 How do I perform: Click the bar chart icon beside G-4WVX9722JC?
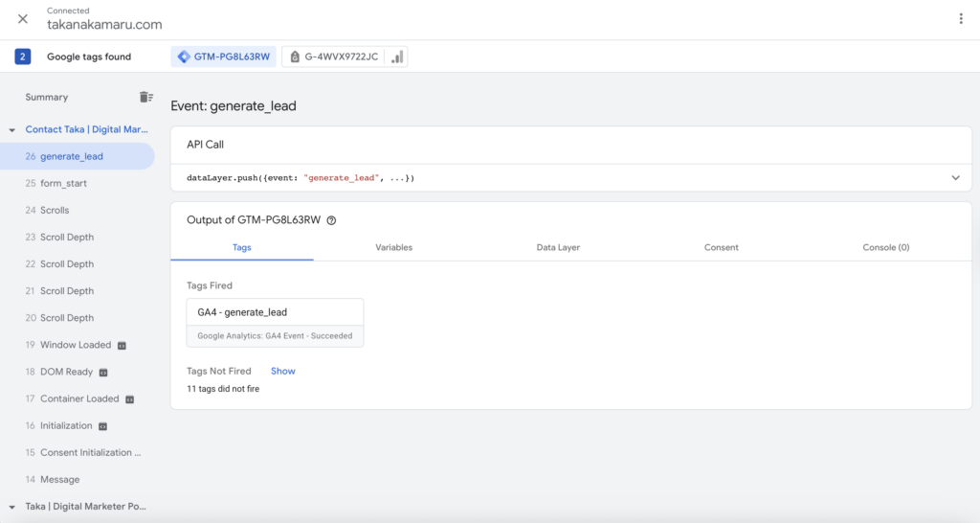(397, 57)
